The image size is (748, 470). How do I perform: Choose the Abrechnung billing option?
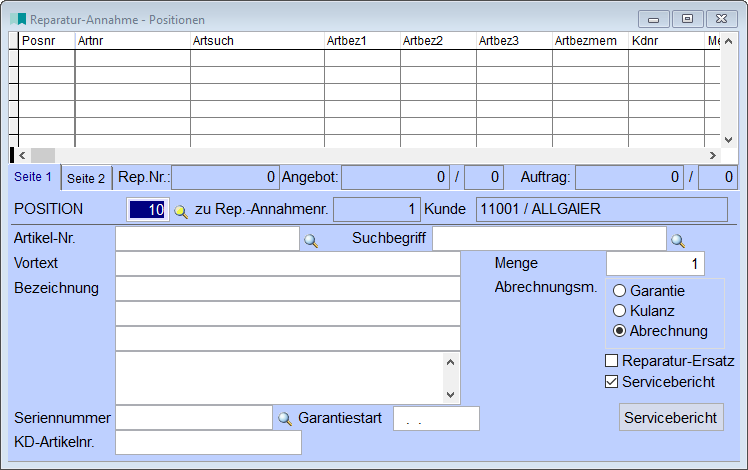click(x=620, y=331)
